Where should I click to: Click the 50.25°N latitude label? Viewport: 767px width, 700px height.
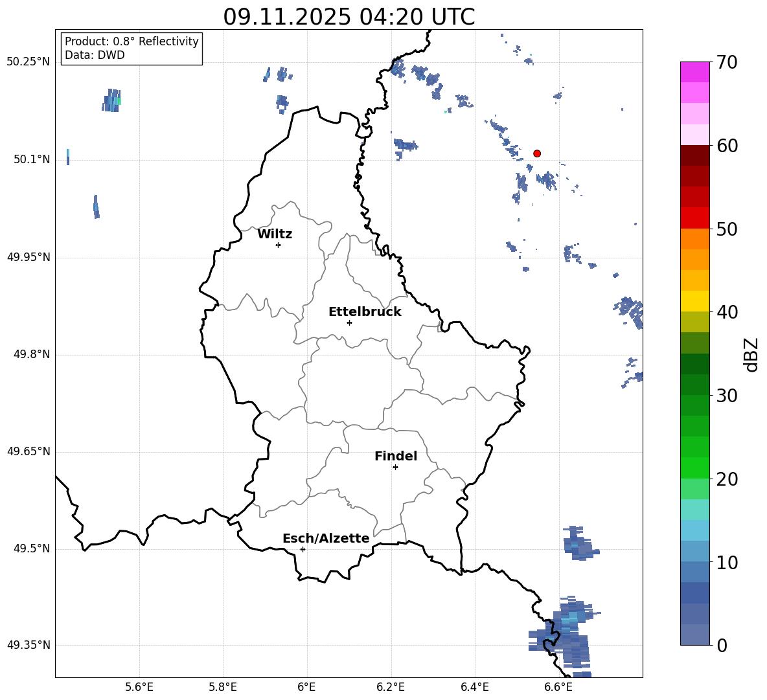(x=29, y=62)
